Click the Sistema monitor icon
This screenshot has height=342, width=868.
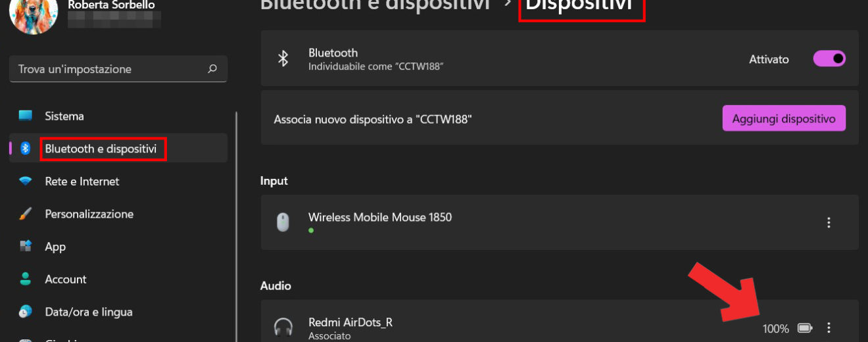coord(26,116)
